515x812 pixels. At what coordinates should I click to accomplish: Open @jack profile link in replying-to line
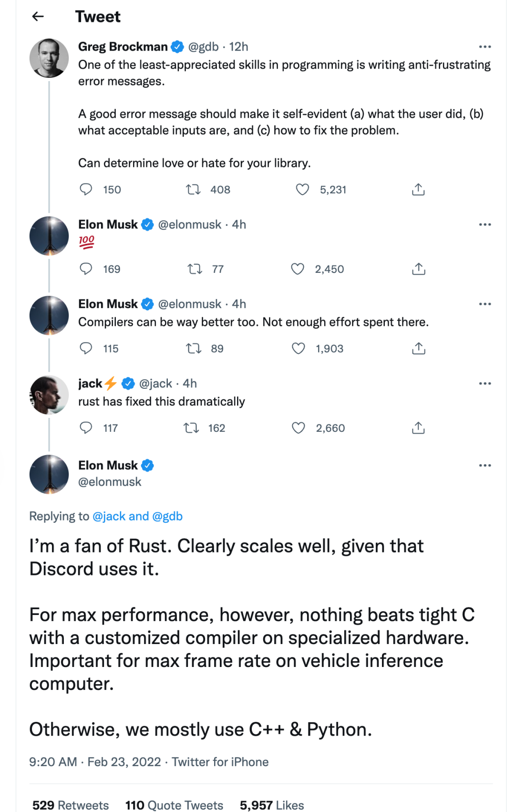pyautogui.click(x=109, y=516)
